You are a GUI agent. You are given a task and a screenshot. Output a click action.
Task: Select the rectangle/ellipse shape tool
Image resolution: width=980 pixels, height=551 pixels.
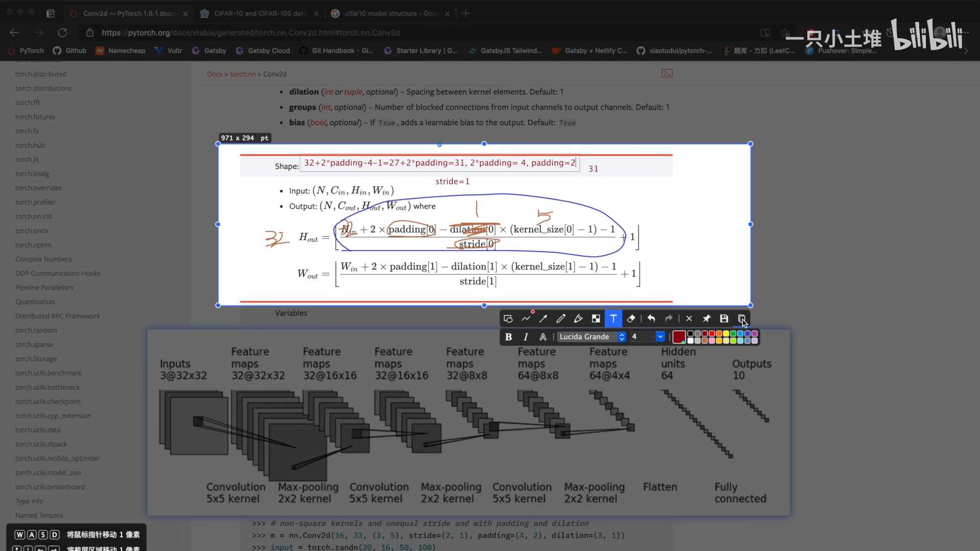point(508,319)
